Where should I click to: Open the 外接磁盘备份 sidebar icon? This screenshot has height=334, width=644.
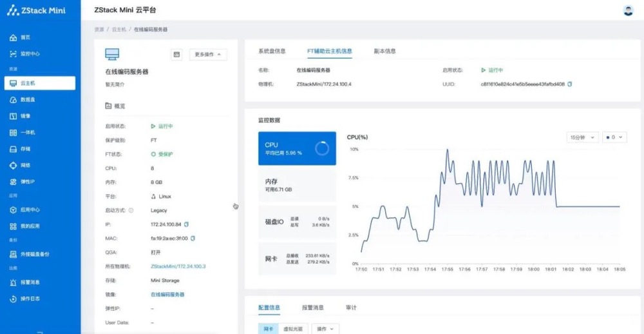point(13,254)
